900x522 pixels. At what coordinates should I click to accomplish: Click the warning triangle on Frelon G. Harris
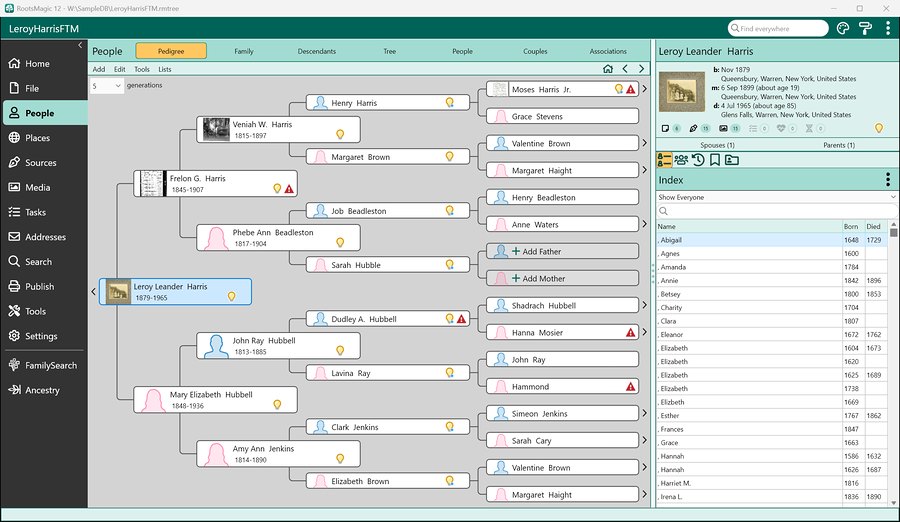pyautogui.click(x=289, y=188)
